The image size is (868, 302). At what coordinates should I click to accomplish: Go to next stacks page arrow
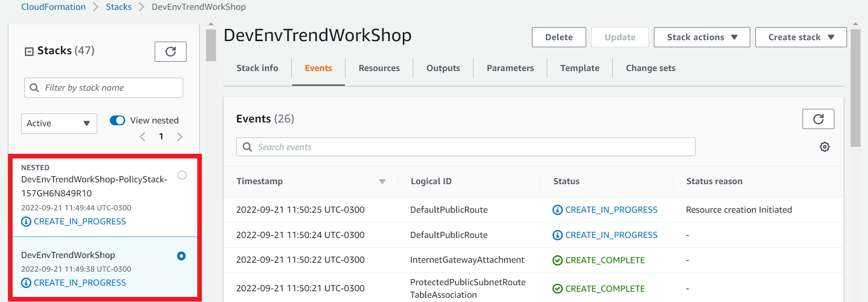pyautogui.click(x=179, y=137)
